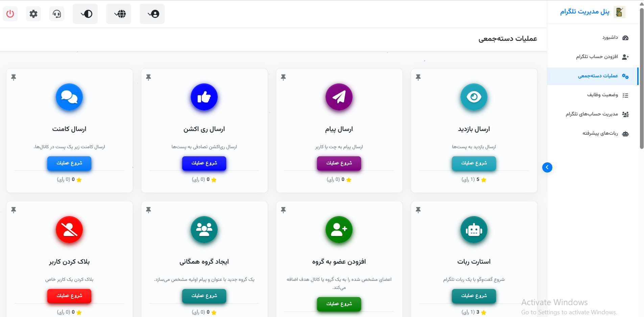Click the robot icon for استارت ربات

click(x=474, y=230)
